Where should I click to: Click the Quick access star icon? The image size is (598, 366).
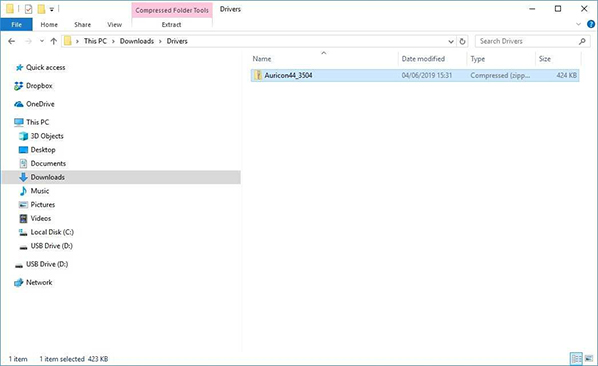pos(19,67)
